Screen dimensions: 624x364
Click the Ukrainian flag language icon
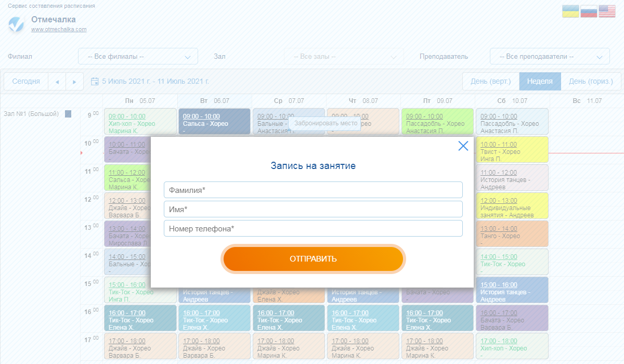point(570,11)
